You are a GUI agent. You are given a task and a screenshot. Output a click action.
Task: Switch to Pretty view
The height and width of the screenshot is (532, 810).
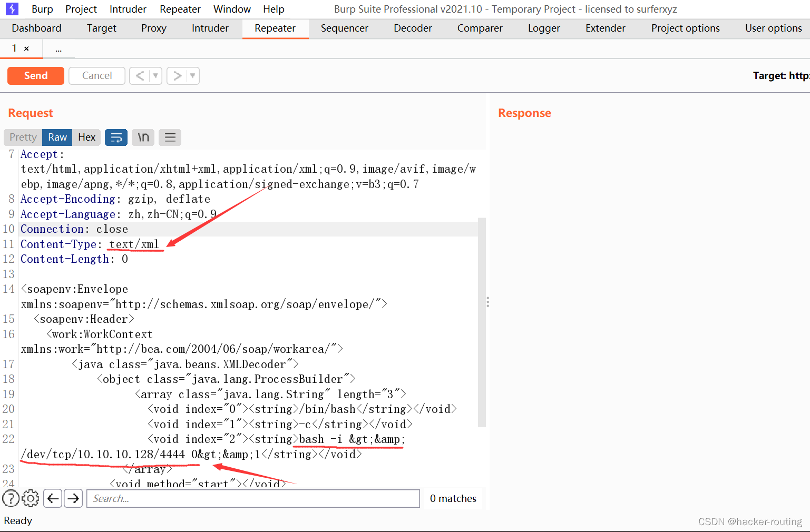pos(23,137)
